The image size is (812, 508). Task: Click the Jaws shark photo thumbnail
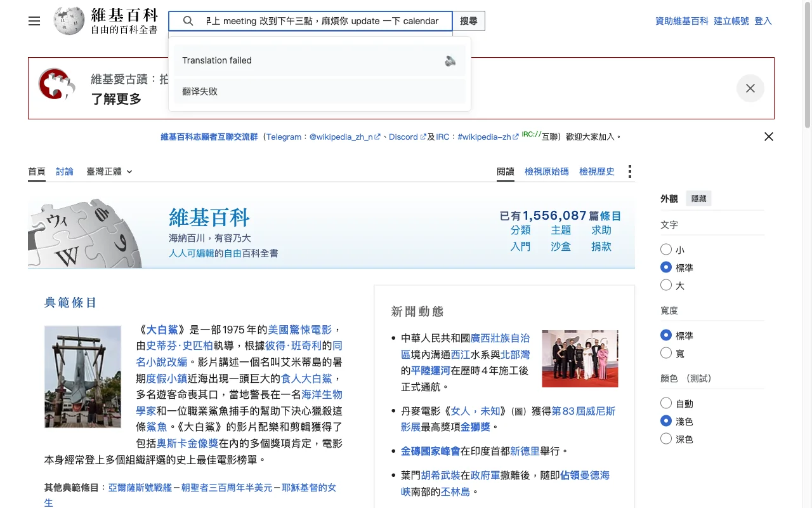82,377
